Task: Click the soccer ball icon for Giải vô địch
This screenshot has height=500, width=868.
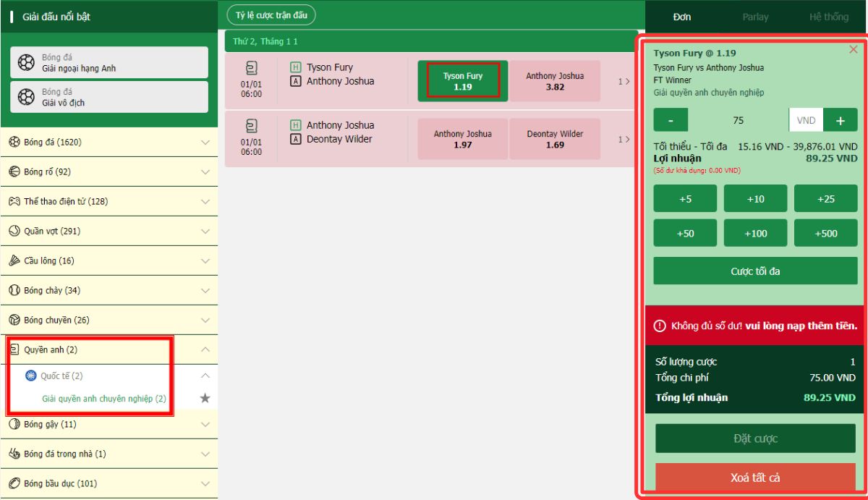Action: coord(26,97)
